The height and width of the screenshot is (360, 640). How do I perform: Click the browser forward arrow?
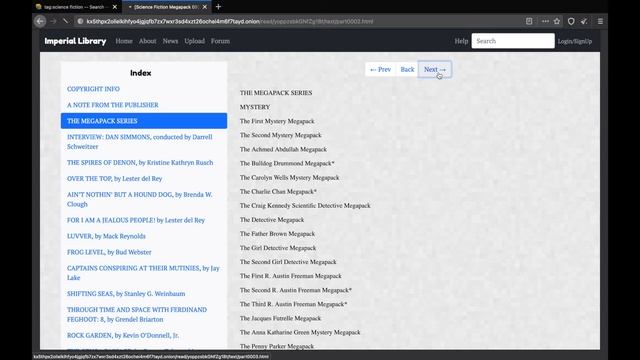53,21
